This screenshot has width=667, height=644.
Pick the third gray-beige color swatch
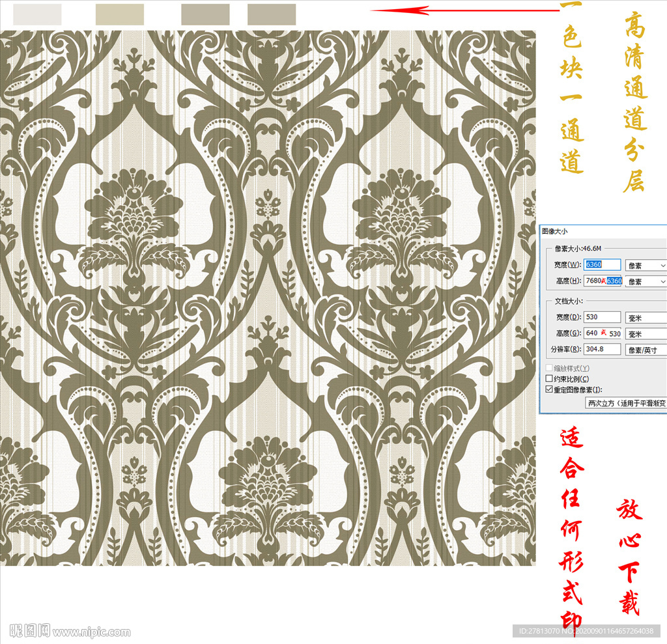205,14
